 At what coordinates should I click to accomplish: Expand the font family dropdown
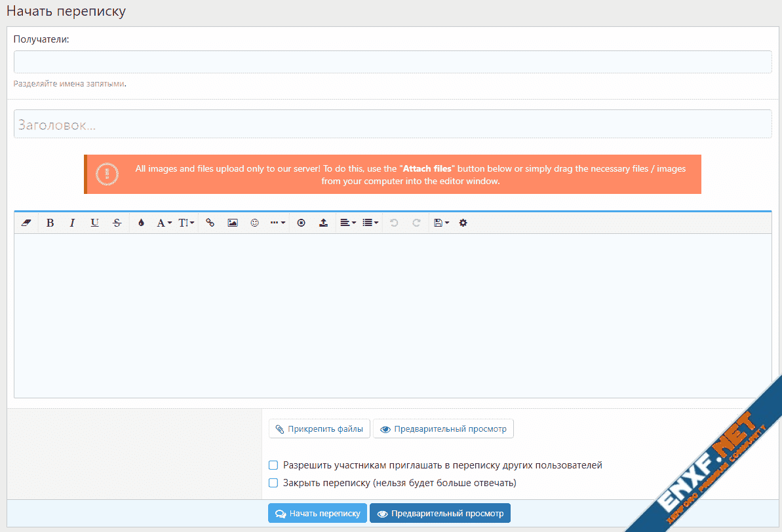[x=164, y=223]
